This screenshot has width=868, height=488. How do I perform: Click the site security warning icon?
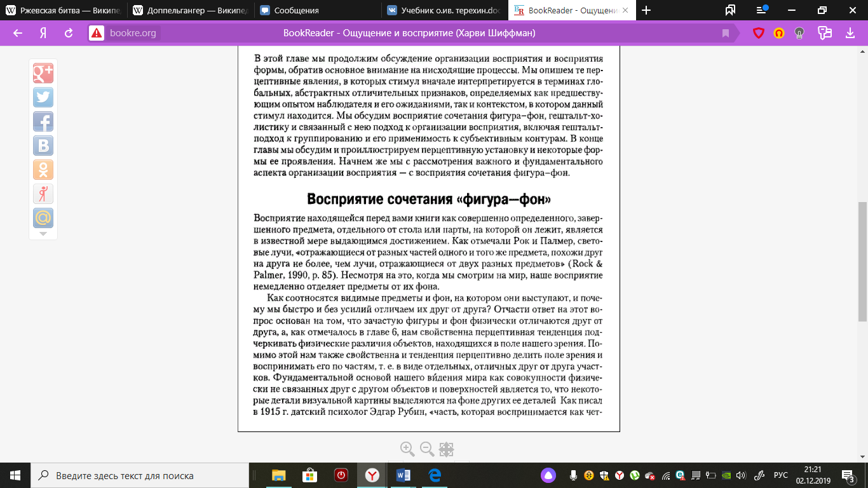pyautogui.click(x=97, y=33)
